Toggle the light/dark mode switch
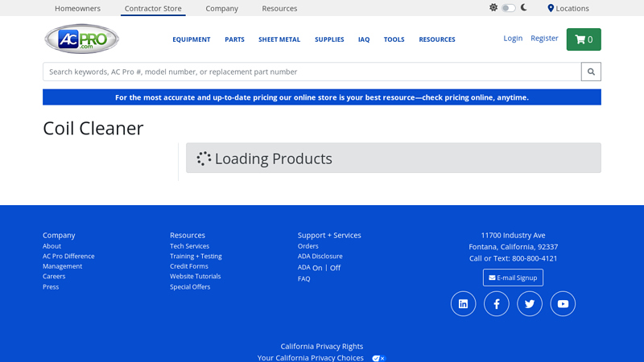 [508, 8]
